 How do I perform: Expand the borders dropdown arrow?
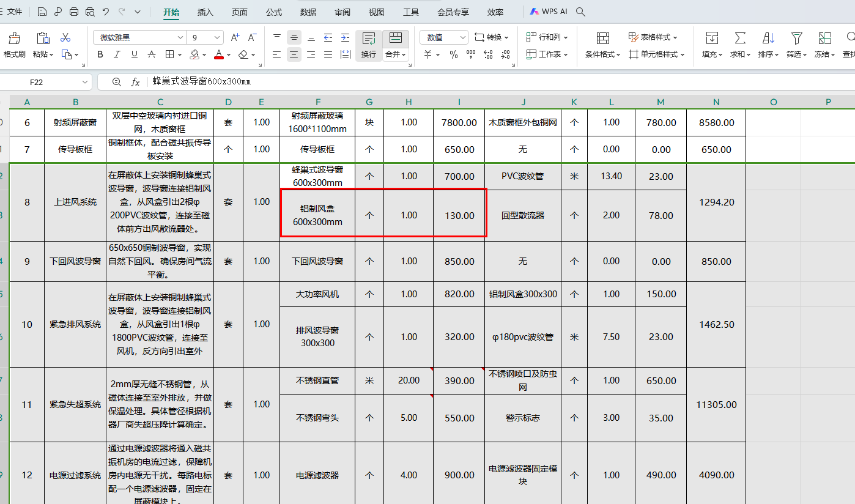(x=179, y=54)
